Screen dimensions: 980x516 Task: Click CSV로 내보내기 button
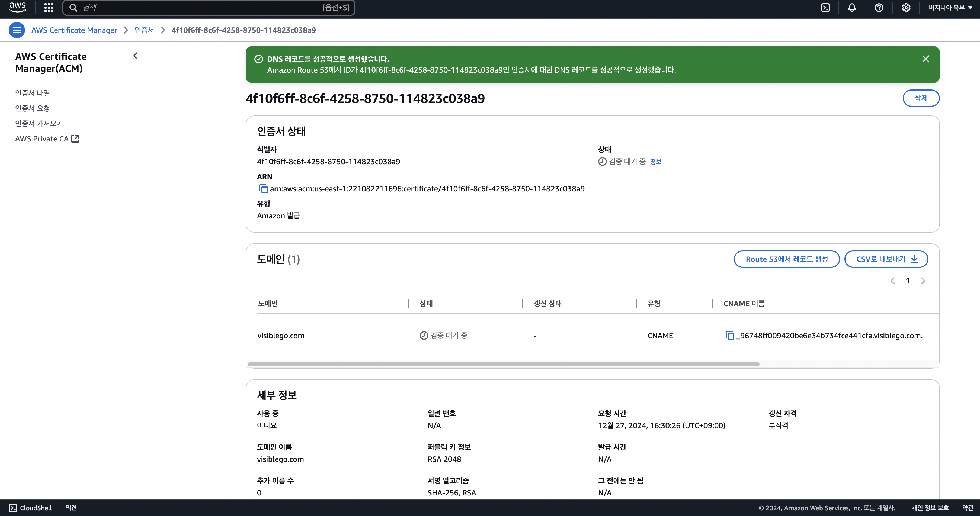pos(886,259)
